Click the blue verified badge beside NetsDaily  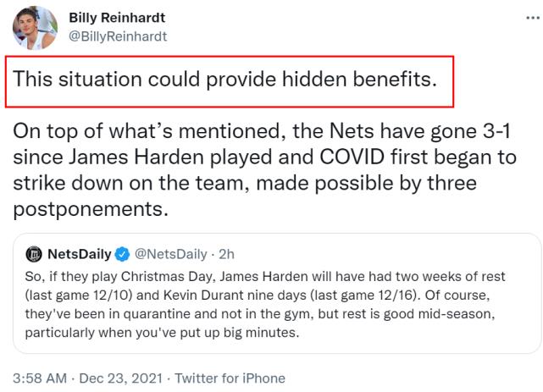(x=121, y=253)
